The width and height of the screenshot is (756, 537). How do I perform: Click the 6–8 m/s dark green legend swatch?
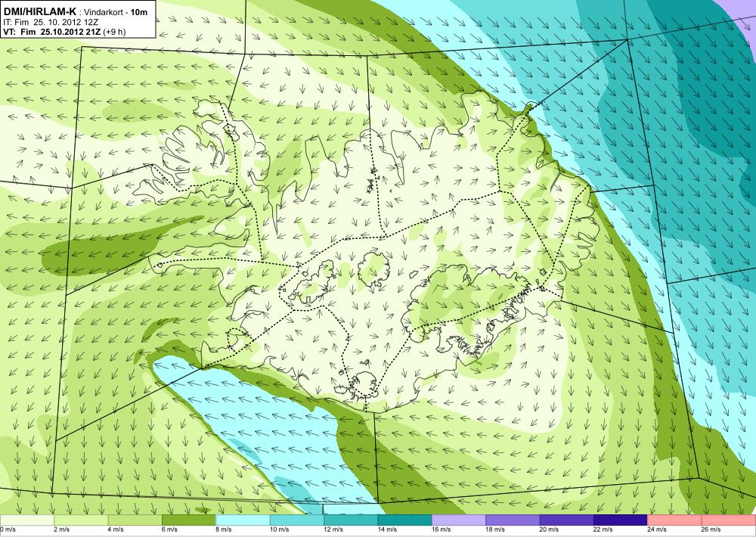[189, 520]
